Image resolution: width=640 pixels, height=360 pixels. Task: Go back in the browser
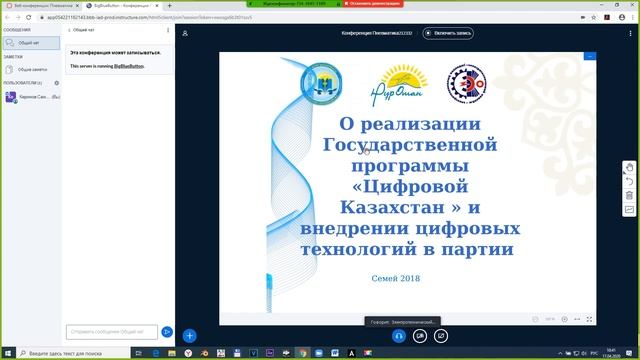point(7,18)
